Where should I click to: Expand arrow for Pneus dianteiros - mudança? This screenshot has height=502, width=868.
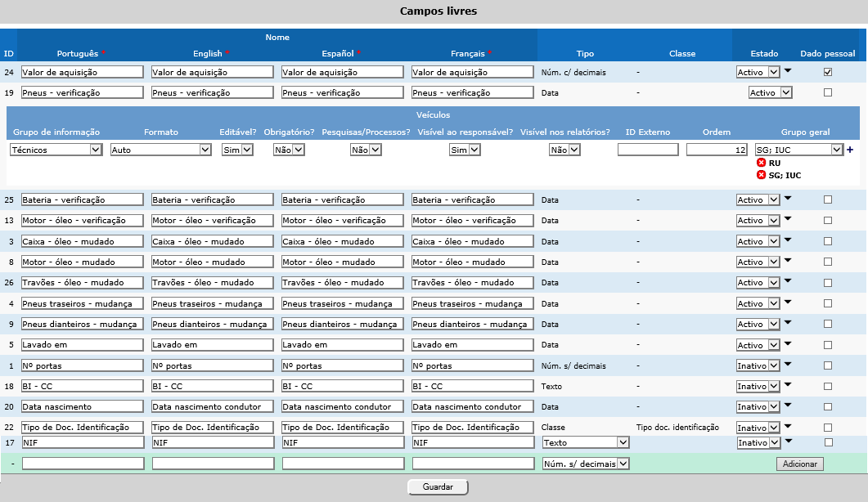coord(789,322)
